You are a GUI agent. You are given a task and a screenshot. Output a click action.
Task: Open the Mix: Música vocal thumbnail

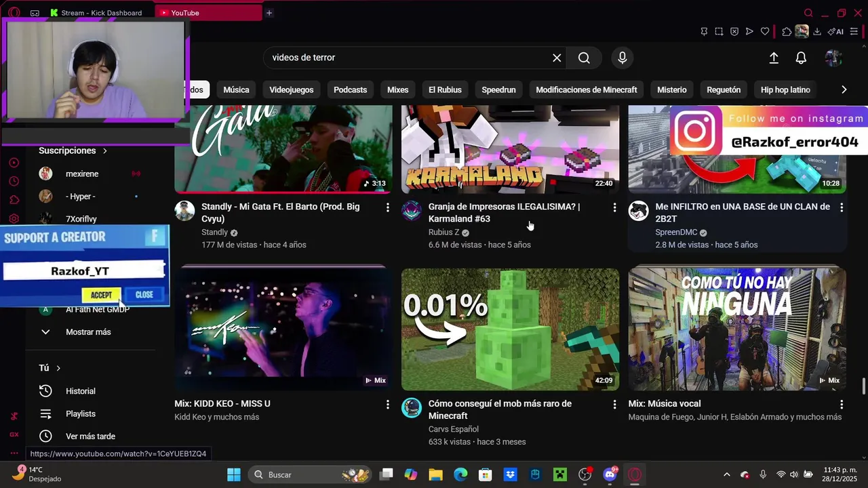point(737,329)
